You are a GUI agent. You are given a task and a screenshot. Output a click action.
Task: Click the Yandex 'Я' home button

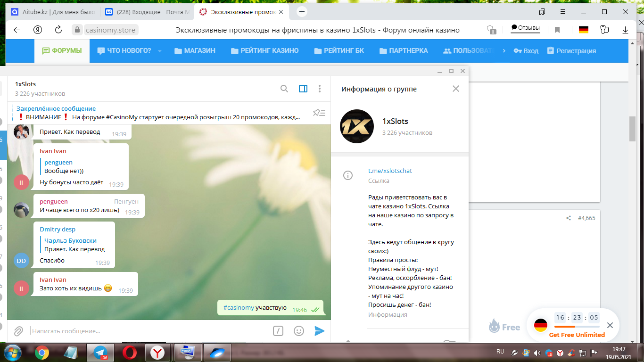pyautogui.click(x=38, y=30)
